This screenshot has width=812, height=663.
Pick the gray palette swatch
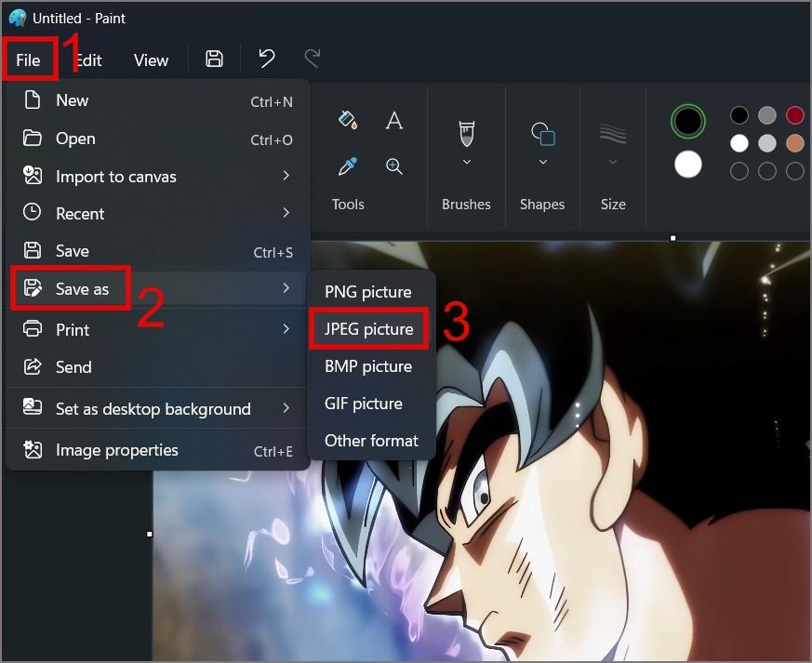click(767, 115)
